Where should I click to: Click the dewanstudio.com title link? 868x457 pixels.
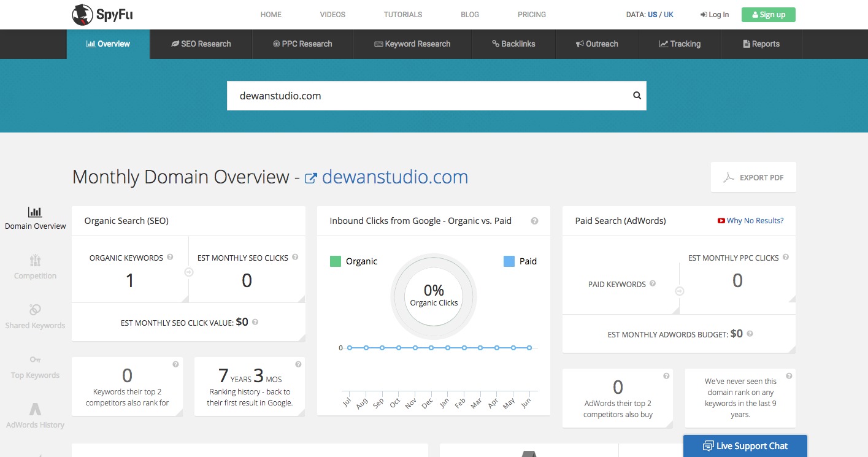pyautogui.click(x=395, y=177)
